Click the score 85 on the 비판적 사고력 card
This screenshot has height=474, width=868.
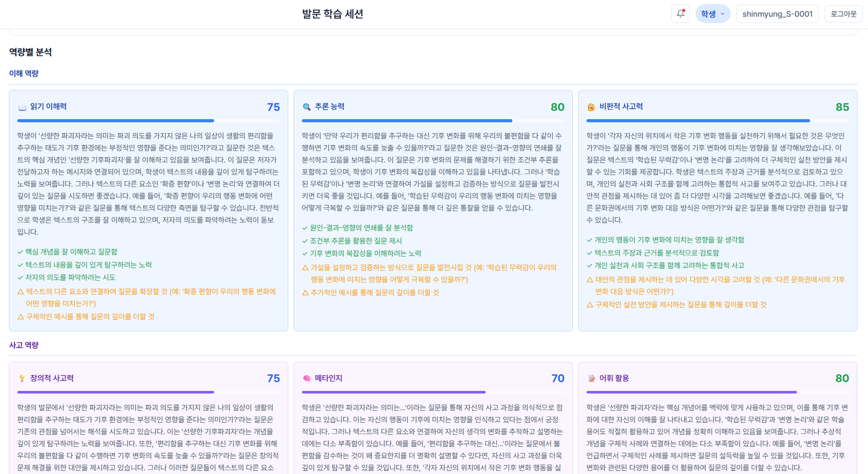tap(842, 107)
